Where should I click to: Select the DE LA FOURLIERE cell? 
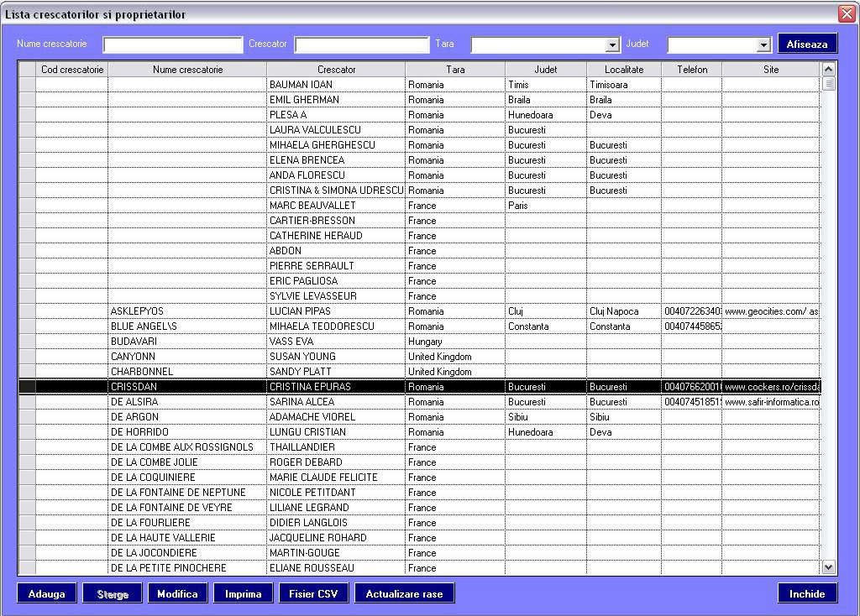[187, 522]
